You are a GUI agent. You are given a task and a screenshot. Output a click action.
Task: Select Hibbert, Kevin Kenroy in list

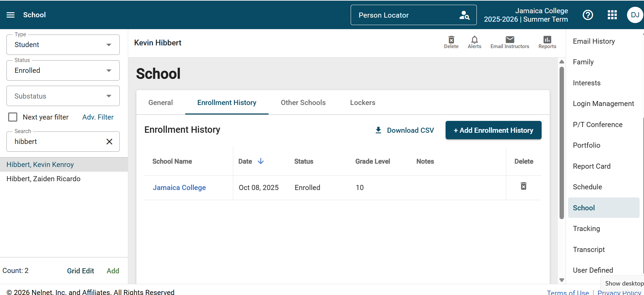(64, 165)
